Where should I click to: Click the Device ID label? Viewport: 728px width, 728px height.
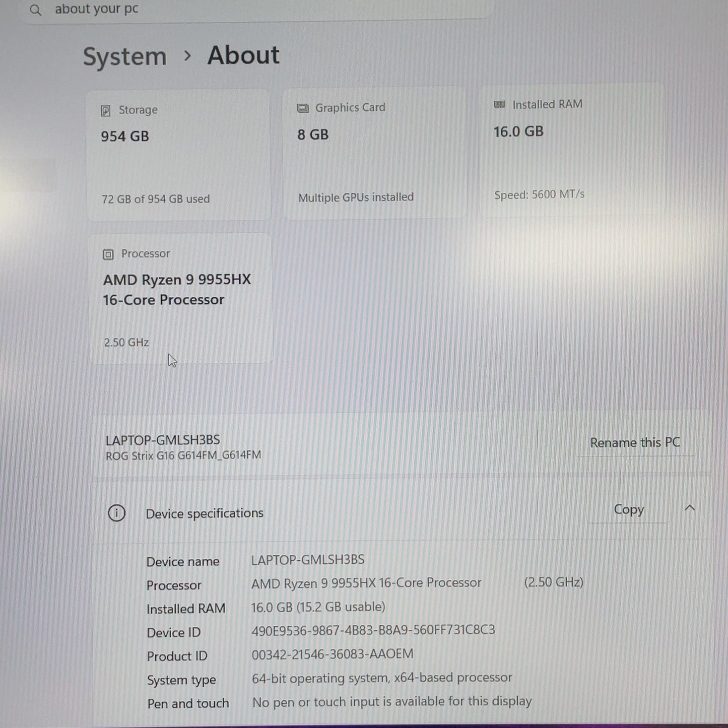tap(174, 633)
